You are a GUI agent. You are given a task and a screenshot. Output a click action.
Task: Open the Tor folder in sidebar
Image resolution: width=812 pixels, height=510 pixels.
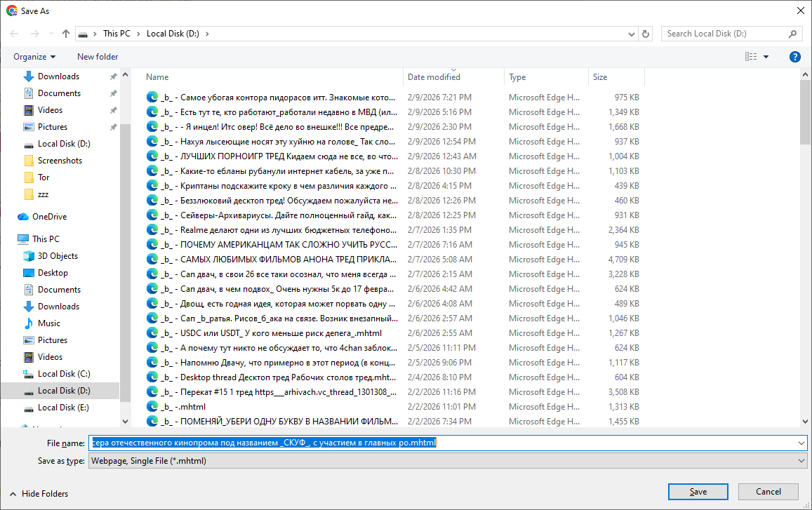(x=44, y=177)
